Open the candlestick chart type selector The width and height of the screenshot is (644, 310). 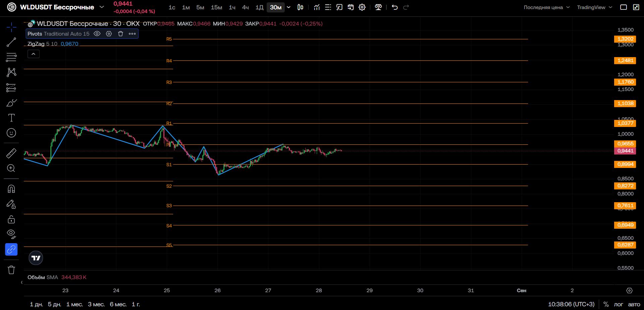click(x=301, y=7)
